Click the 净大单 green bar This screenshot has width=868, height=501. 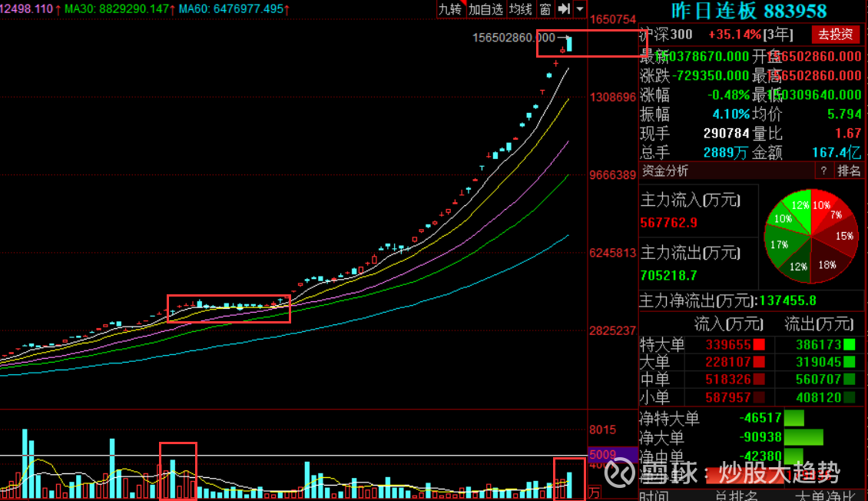click(x=803, y=437)
